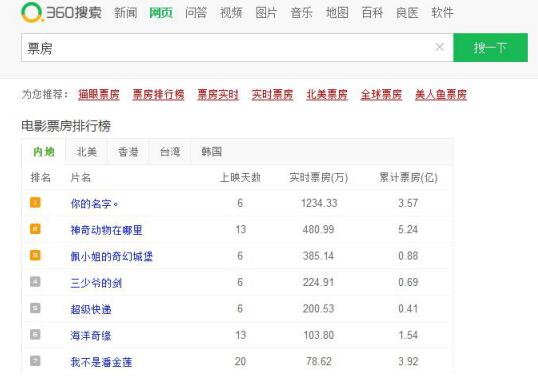Open the movie link 我不是潘金莲

(101, 362)
